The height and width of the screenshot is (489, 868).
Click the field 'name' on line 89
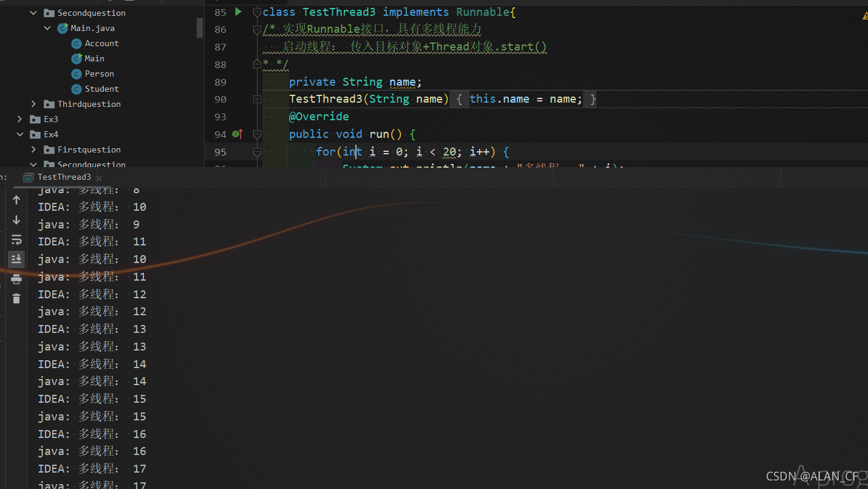tap(402, 82)
